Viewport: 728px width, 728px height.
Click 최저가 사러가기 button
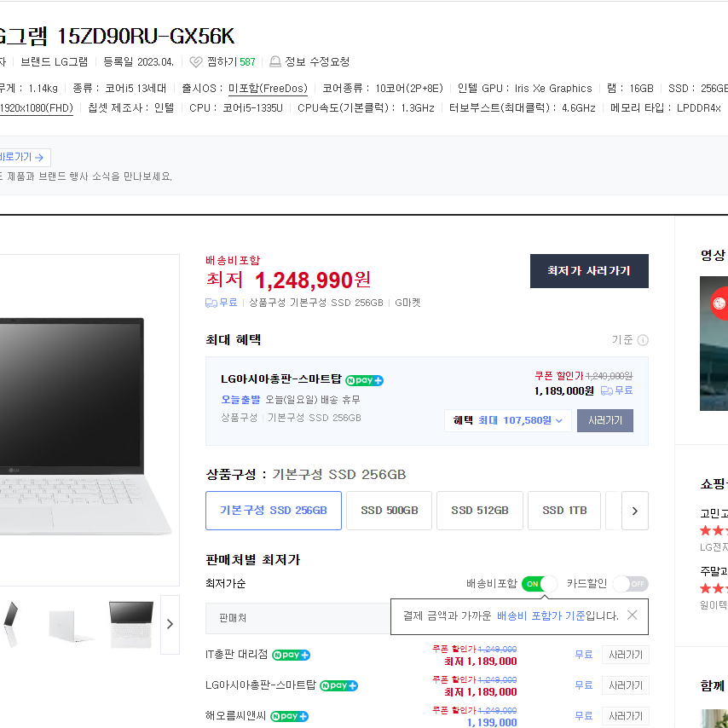pos(589,271)
